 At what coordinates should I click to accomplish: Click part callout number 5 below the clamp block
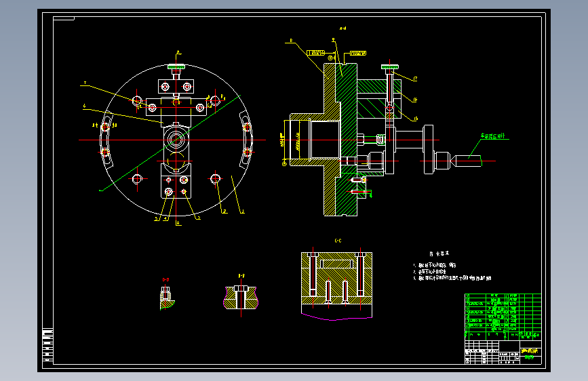(157, 218)
